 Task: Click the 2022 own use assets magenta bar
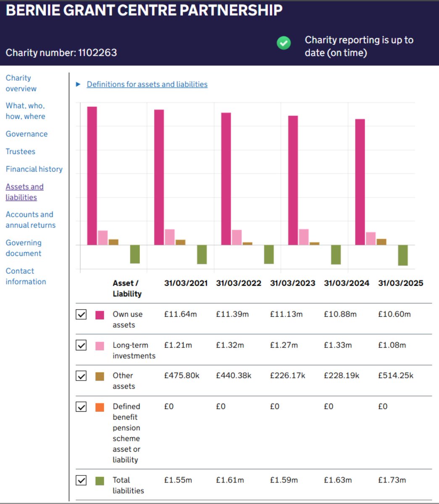pos(159,177)
